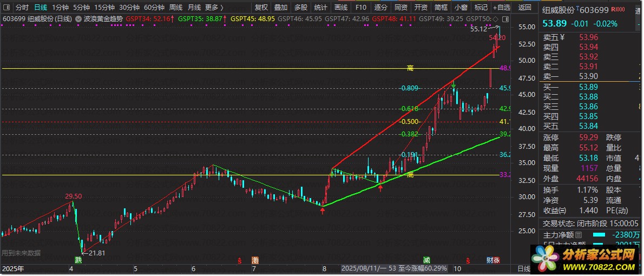
Task: Click the green sell arrow near 0.809 level
Action: (x=454, y=86)
